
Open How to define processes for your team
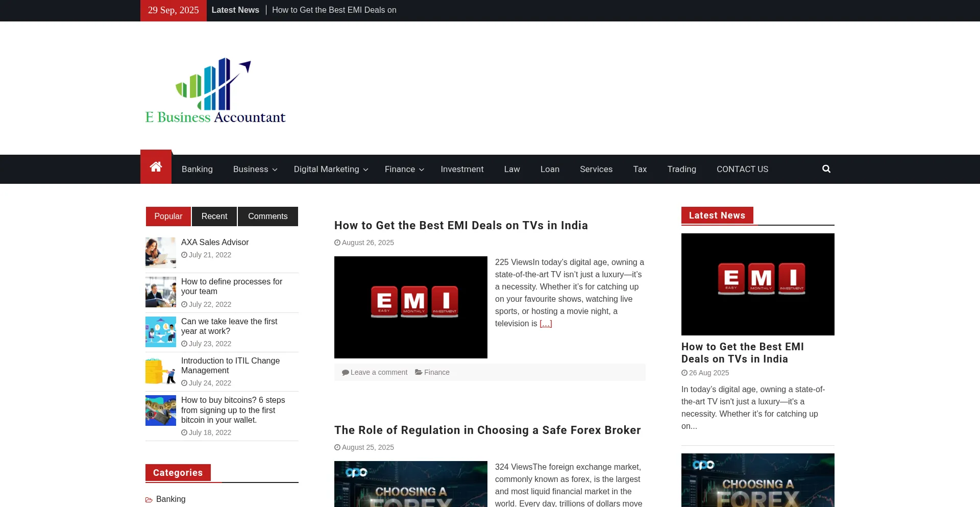(232, 286)
